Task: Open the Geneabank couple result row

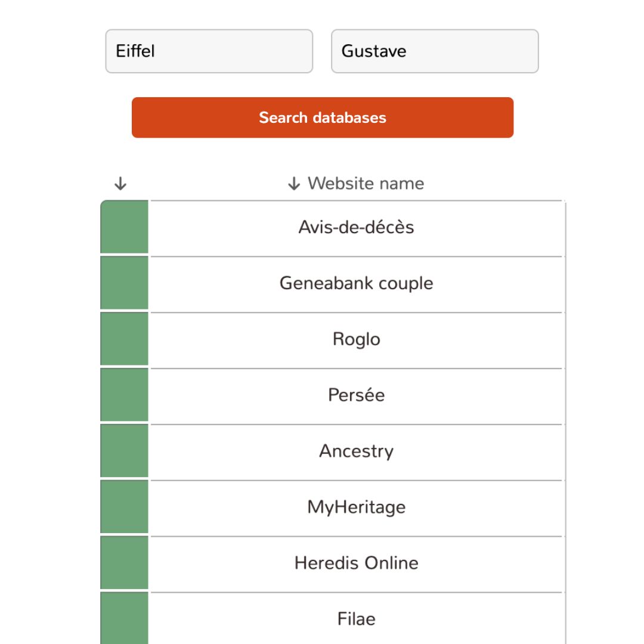Action: tap(357, 283)
